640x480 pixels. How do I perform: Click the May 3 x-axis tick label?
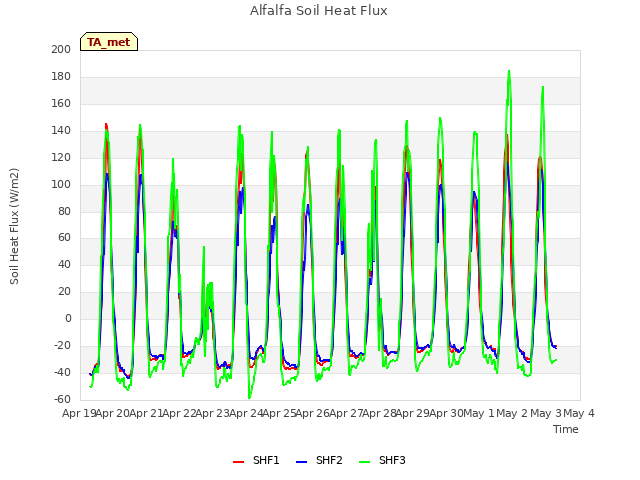click(546, 413)
